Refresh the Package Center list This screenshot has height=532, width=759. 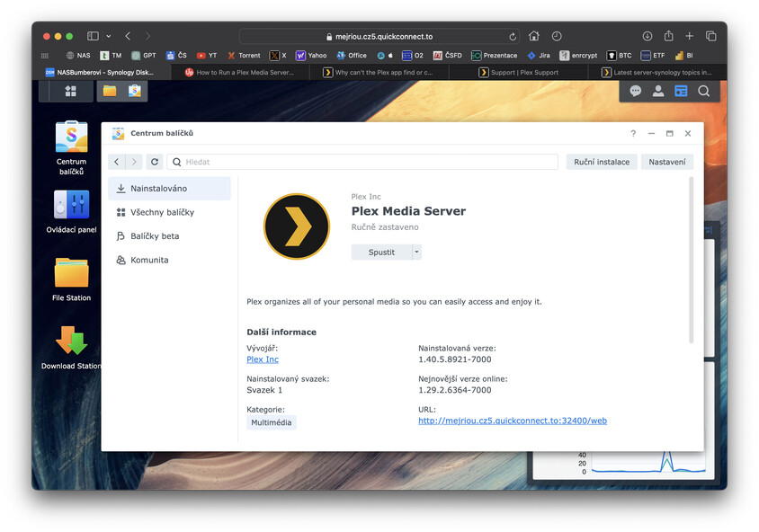pos(155,162)
